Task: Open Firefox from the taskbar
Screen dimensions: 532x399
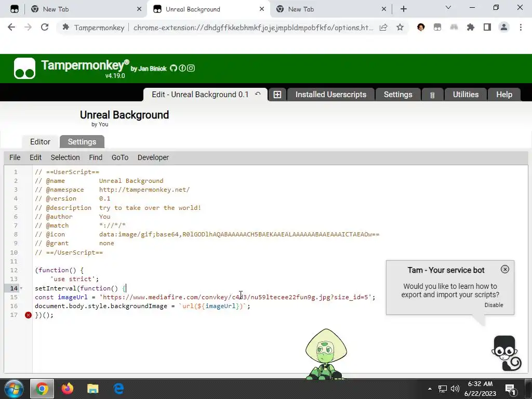Action: coord(68,389)
